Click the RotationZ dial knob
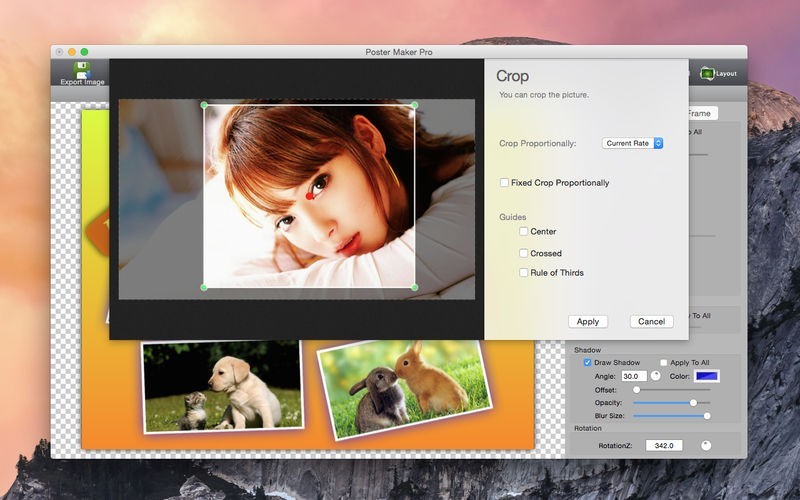Viewport: 800px width, 500px height. 706,445
